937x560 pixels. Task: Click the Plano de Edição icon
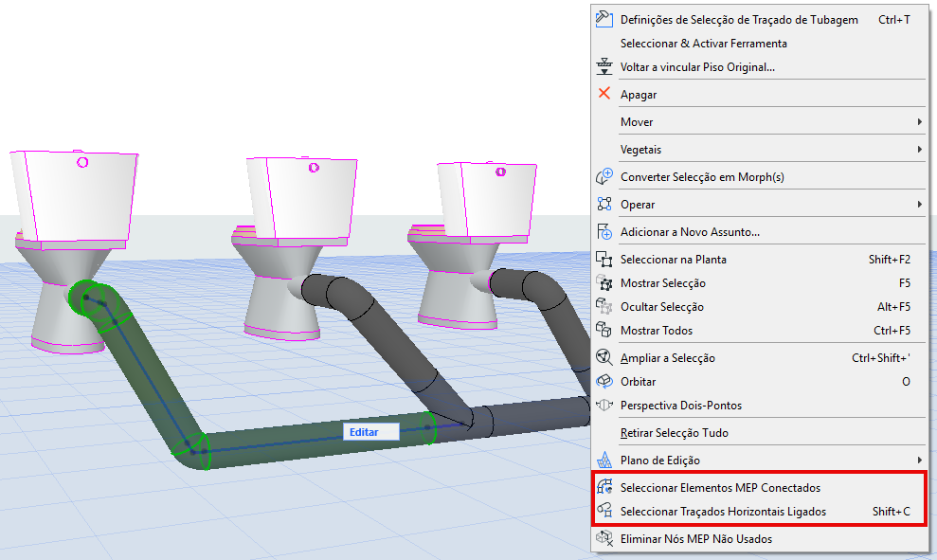(x=604, y=460)
